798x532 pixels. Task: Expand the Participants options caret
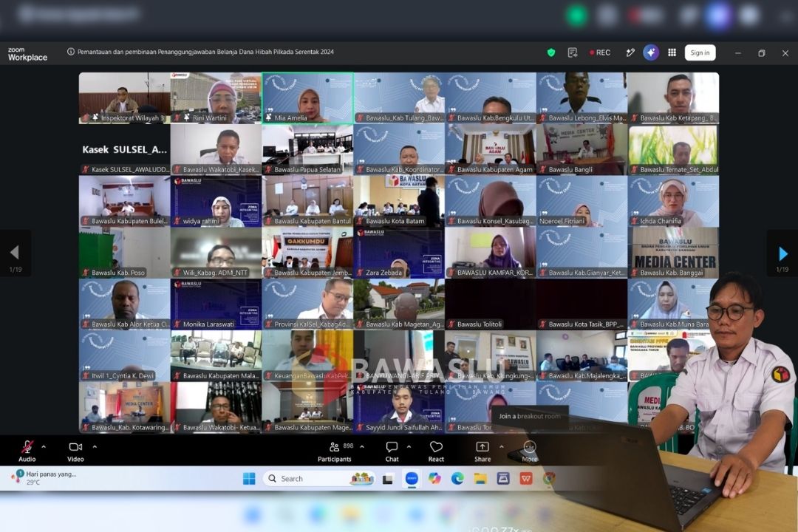[x=362, y=447]
